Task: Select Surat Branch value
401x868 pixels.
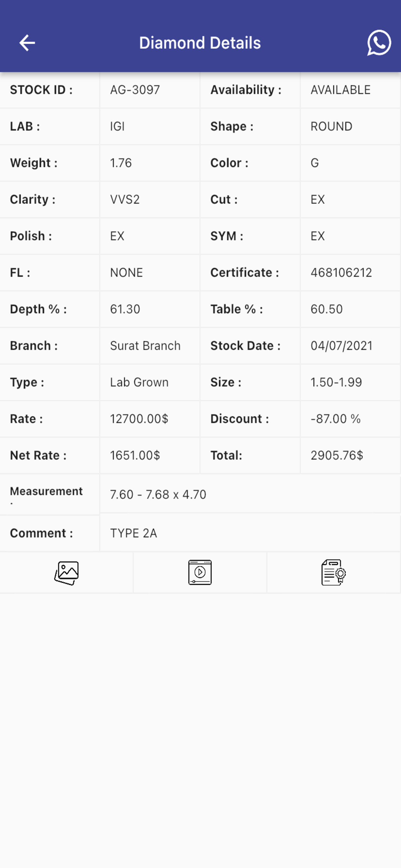Action: pyautogui.click(x=145, y=346)
